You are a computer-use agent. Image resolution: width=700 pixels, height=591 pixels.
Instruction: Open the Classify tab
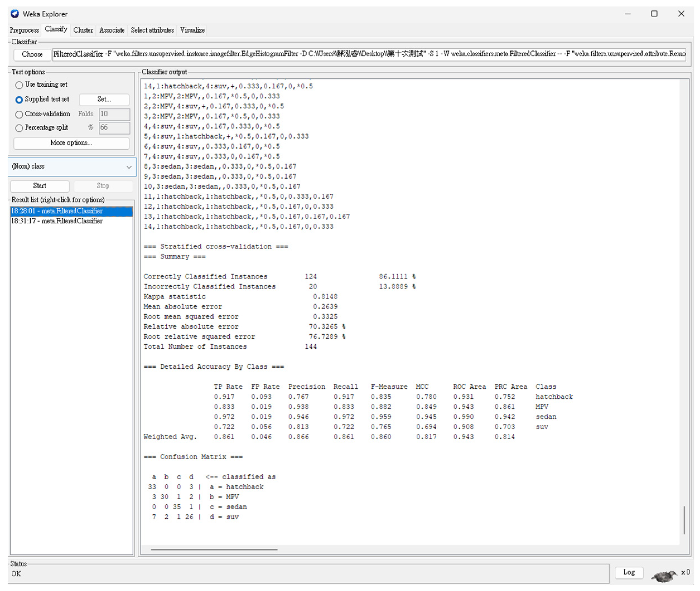tap(56, 29)
